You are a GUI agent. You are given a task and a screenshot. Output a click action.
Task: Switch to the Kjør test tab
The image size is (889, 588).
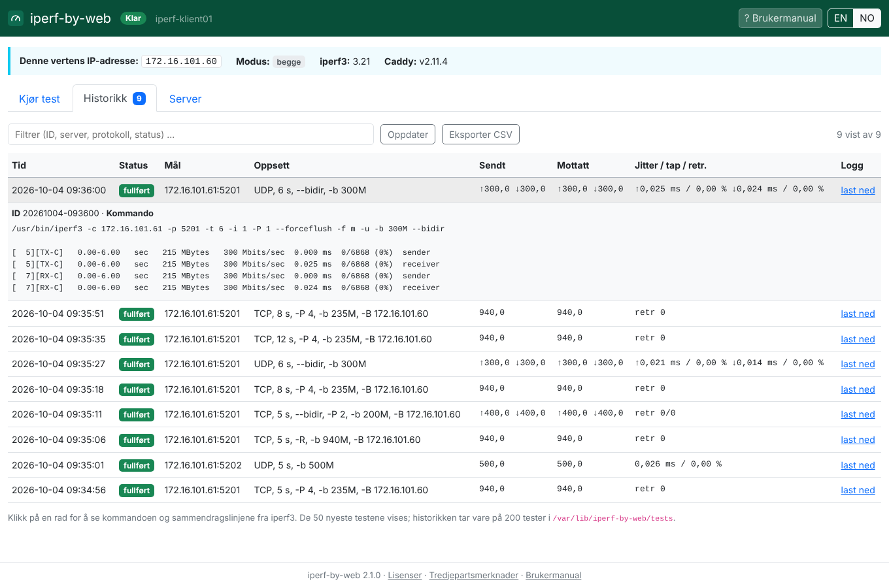click(39, 99)
